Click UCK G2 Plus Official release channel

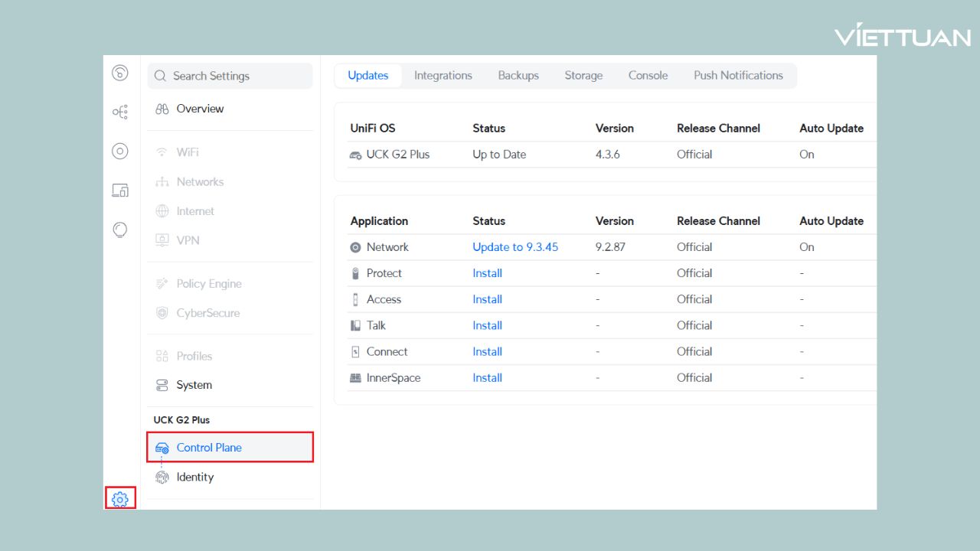coord(694,155)
